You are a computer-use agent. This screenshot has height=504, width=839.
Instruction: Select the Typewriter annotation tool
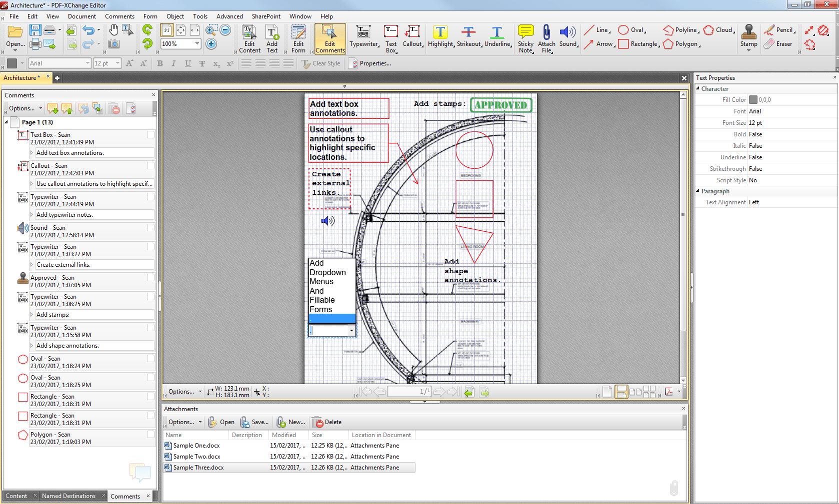click(363, 38)
